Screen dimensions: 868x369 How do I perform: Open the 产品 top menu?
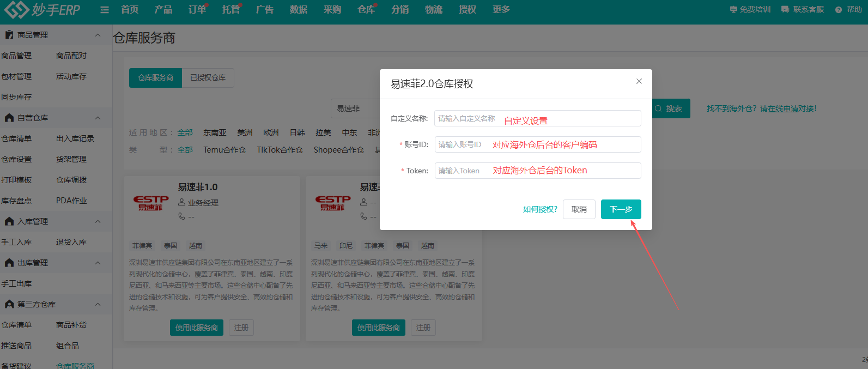[x=163, y=10]
